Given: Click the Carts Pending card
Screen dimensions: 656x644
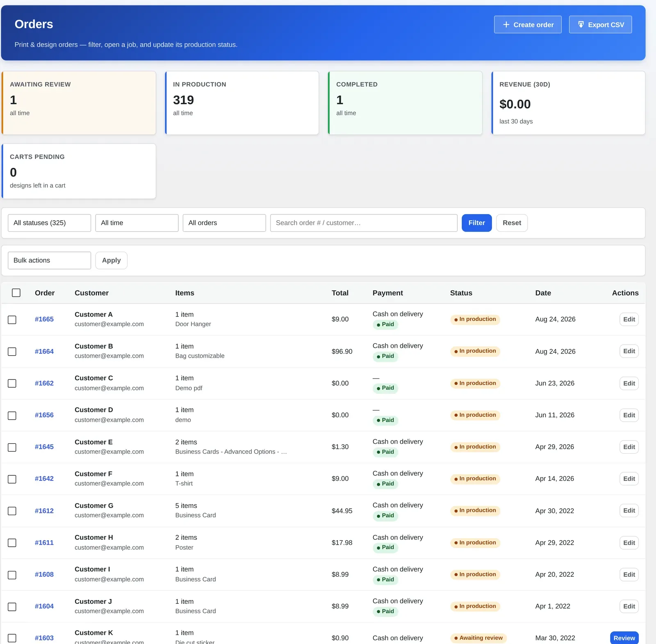Looking at the screenshot, I should pyautogui.click(x=79, y=171).
